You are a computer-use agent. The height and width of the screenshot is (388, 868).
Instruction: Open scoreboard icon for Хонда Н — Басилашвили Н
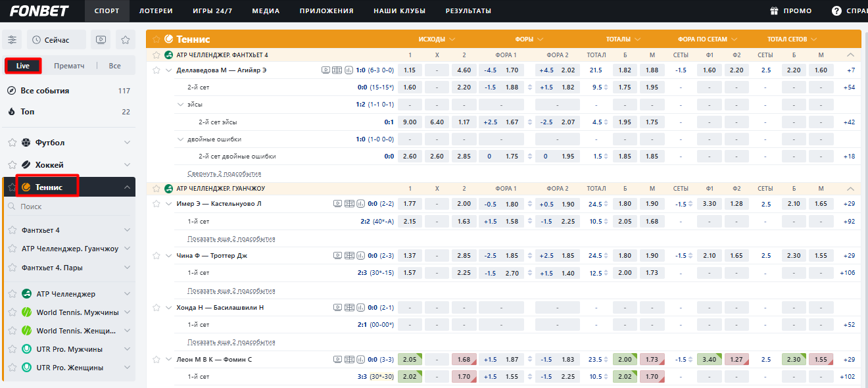pos(349,308)
